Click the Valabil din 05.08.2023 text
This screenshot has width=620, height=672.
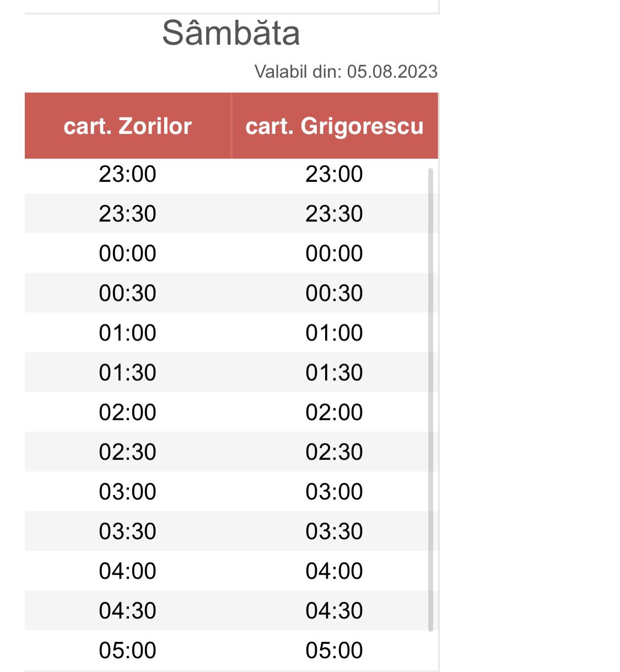coord(346,72)
